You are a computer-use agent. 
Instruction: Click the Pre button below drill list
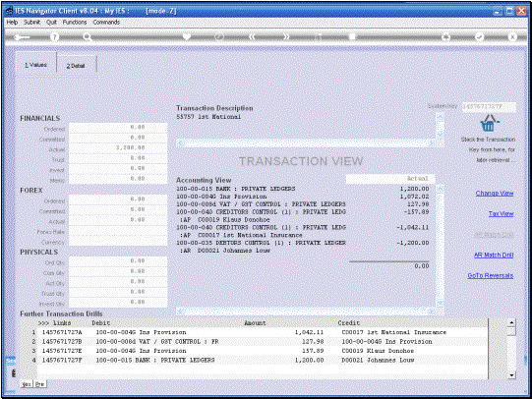pyautogui.click(x=40, y=384)
